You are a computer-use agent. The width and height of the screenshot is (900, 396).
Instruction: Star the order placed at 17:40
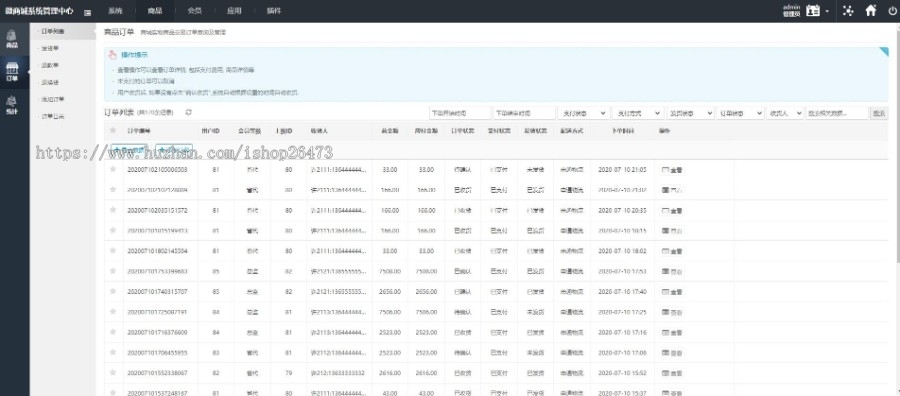tap(113, 292)
